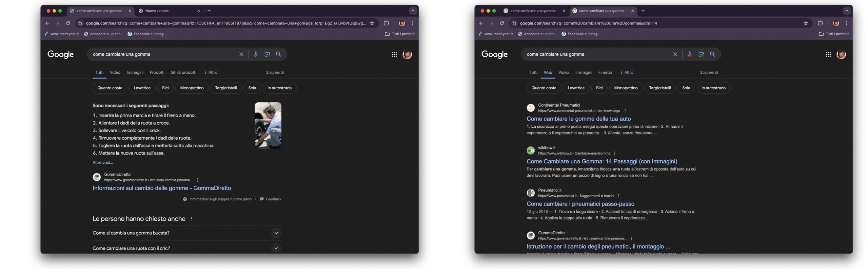This screenshot has height=269, width=868.
Task: Click voice search microphone in right window
Action: tap(689, 54)
